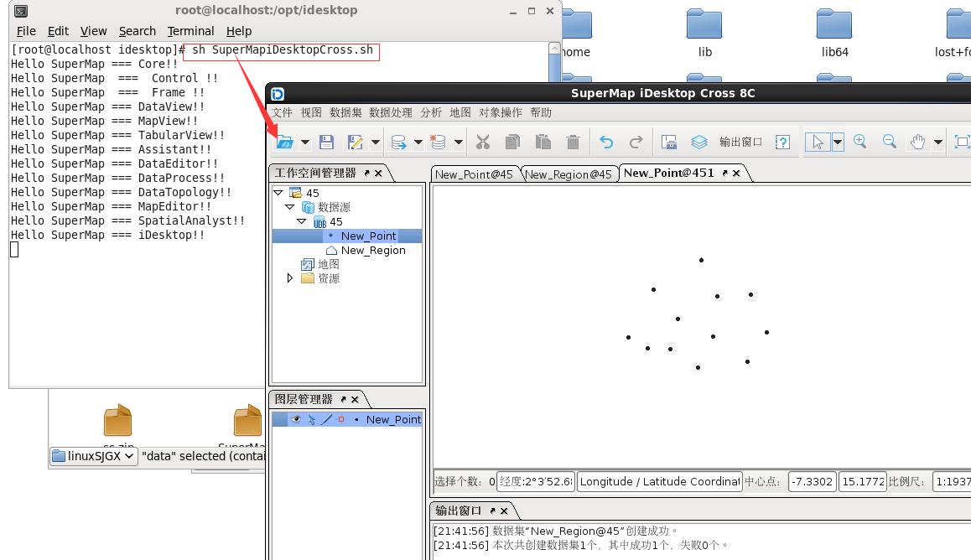Open dropdown next to open workspace icon
This screenshot has height=560, width=971.
coord(305,143)
